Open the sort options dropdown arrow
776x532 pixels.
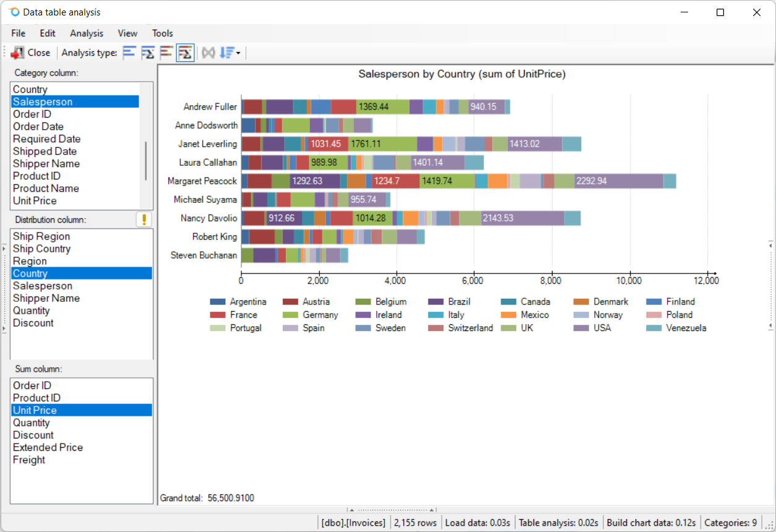click(x=238, y=53)
